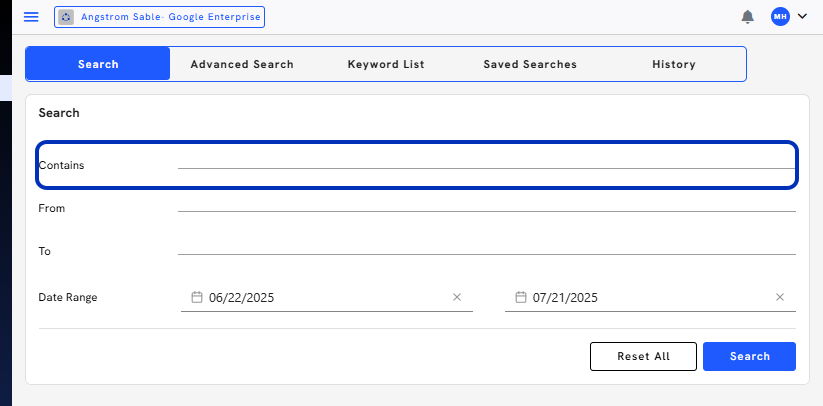The image size is (823, 406).
Task: Open calendar icon for end date 07/21/2025
Action: point(520,297)
